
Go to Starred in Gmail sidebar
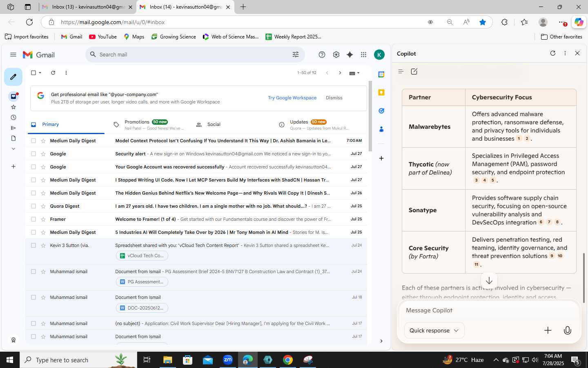click(13, 107)
